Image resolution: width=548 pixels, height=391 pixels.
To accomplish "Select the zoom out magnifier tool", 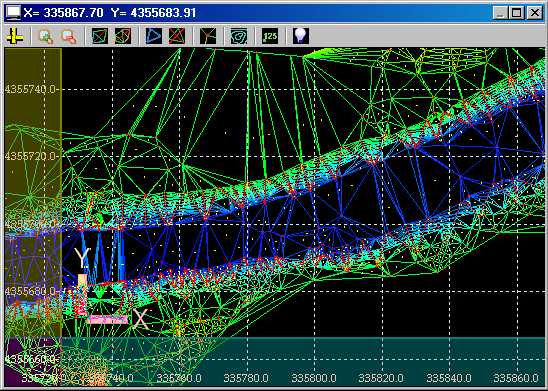I will point(69,36).
